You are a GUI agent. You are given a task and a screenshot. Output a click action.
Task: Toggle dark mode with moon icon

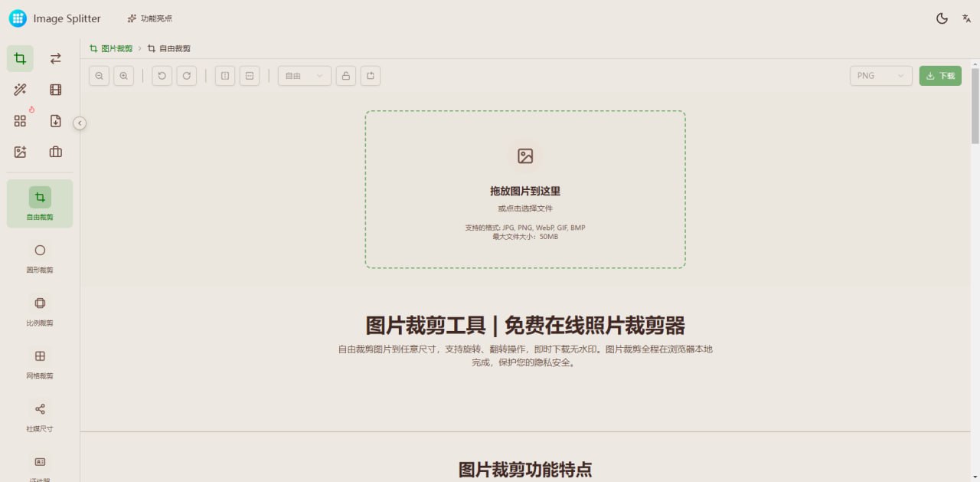942,18
